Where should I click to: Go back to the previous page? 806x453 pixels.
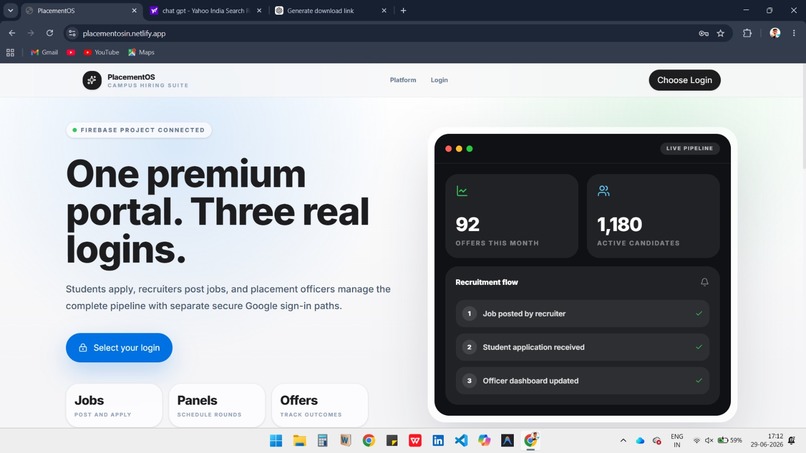click(12, 33)
